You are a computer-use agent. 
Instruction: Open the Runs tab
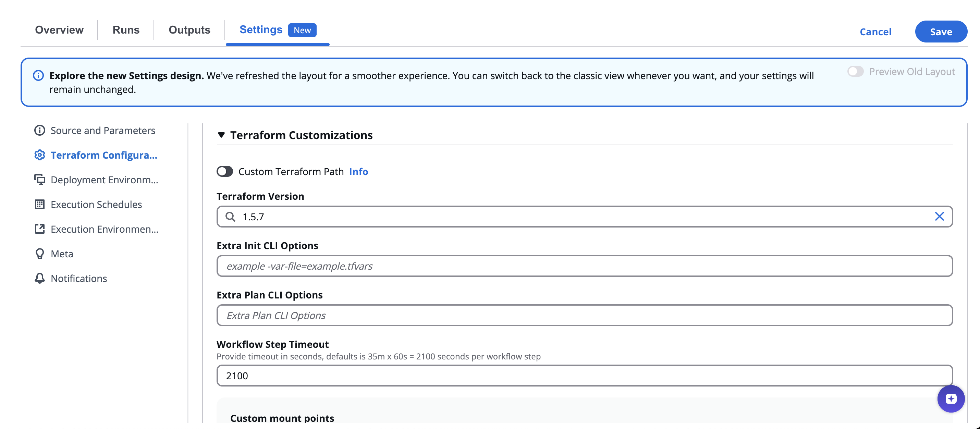coord(126,30)
